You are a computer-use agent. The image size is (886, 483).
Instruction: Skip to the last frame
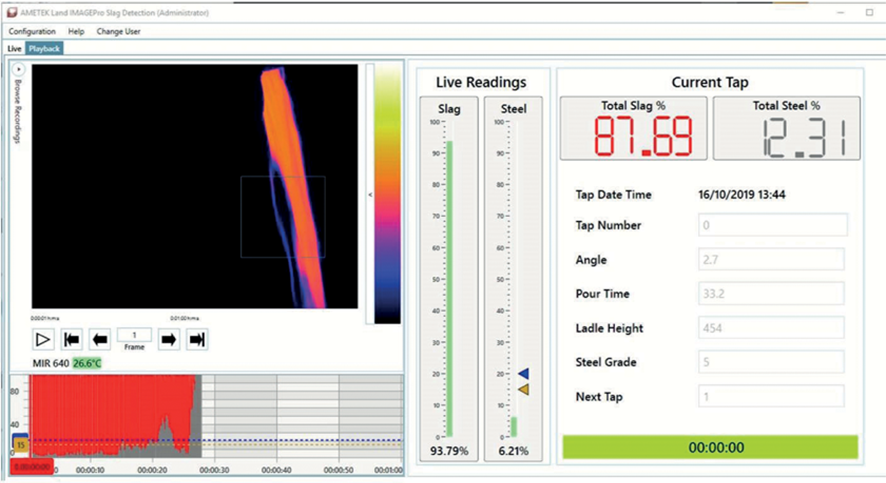click(x=198, y=340)
